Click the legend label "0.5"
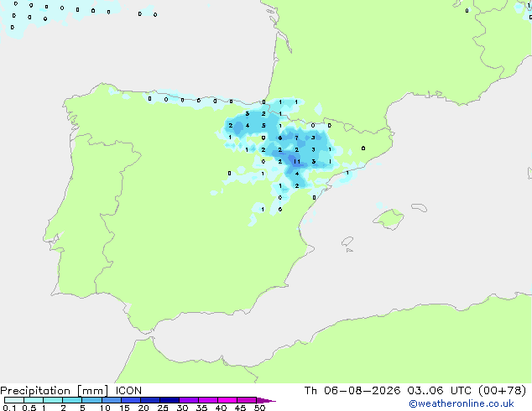This screenshot has width=532, height=411. 29,408
